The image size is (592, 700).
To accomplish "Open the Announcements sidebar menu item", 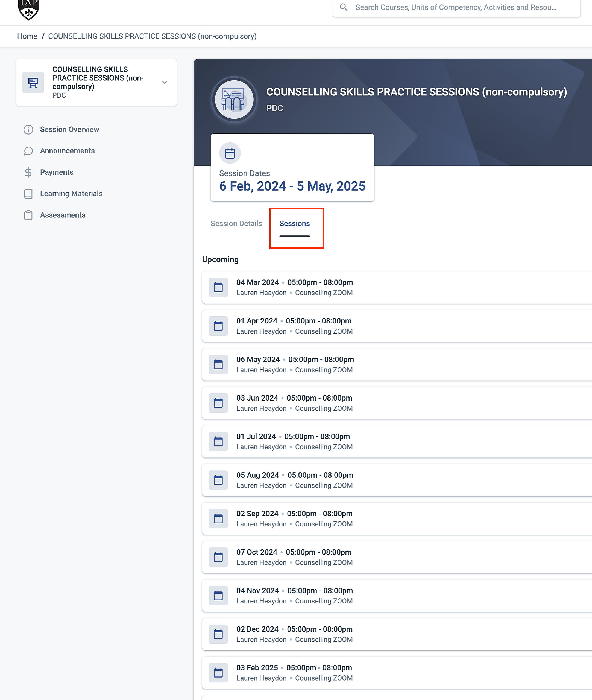I will point(68,151).
